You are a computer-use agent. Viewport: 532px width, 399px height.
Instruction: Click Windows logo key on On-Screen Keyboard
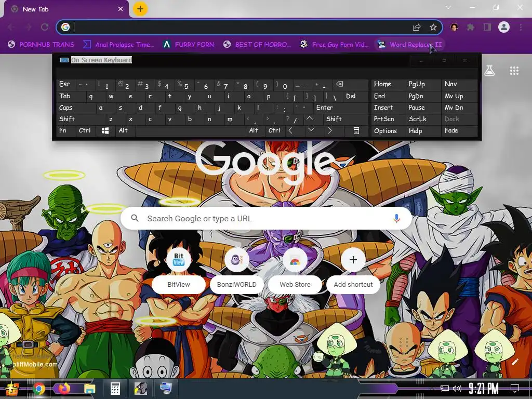click(x=105, y=130)
